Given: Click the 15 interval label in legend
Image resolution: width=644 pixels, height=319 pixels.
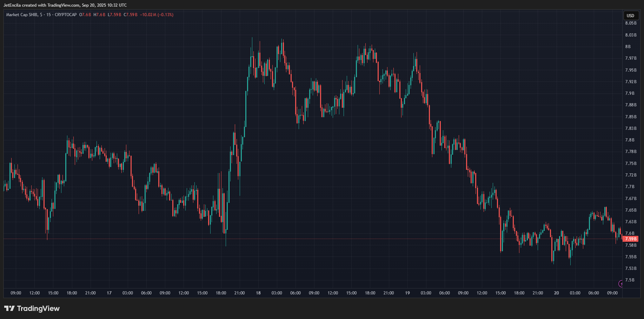Looking at the screenshot, I should click(48, 15).
